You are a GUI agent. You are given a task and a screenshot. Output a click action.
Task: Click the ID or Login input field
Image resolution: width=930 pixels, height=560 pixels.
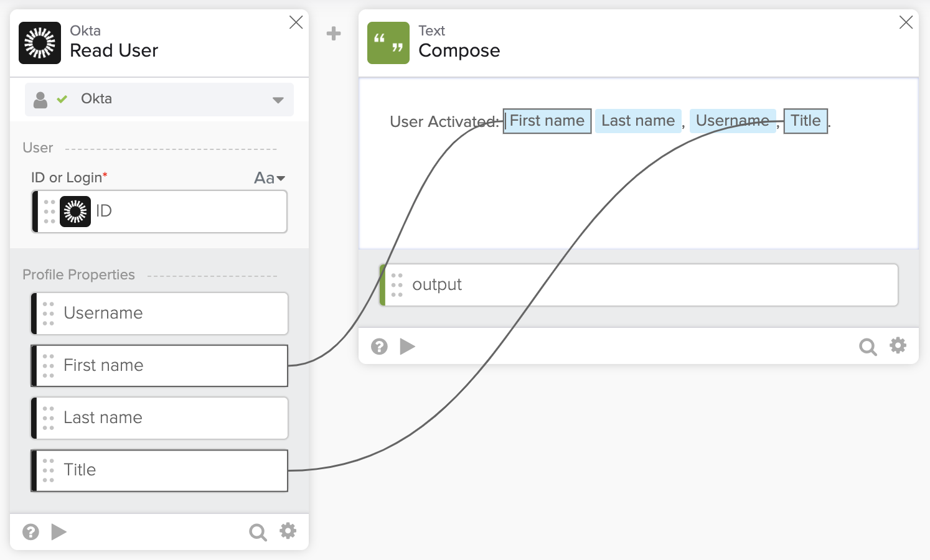(187, 212)
